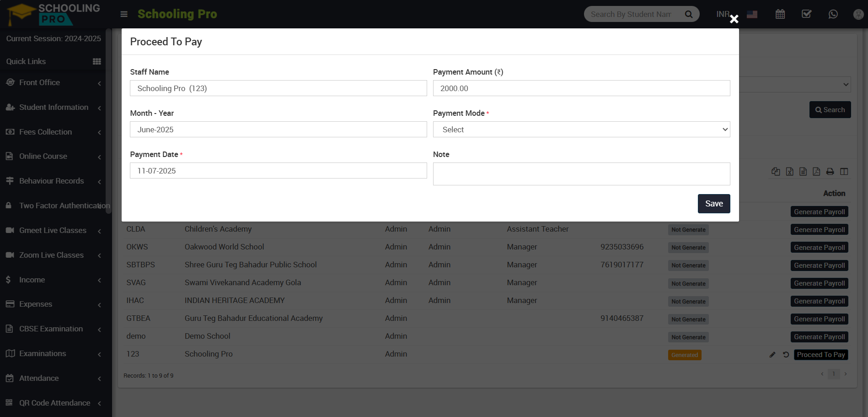Image resolution: width=868 pixels, height=417 pixels.
Task: Click the Payment Date field
Action: tap(279, 171)
